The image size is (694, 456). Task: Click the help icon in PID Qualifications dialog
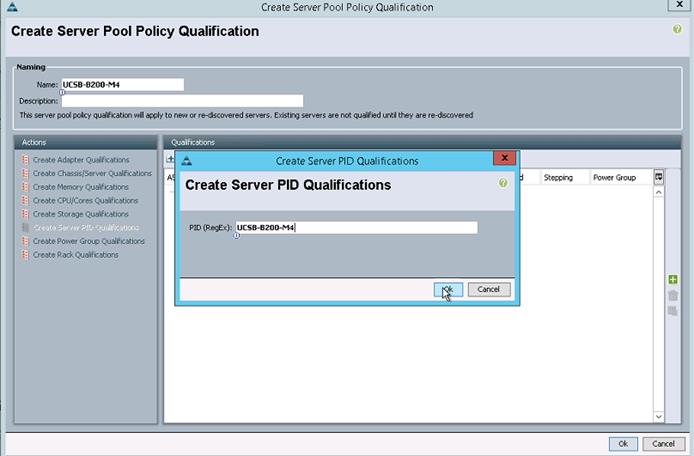[503, 183]
